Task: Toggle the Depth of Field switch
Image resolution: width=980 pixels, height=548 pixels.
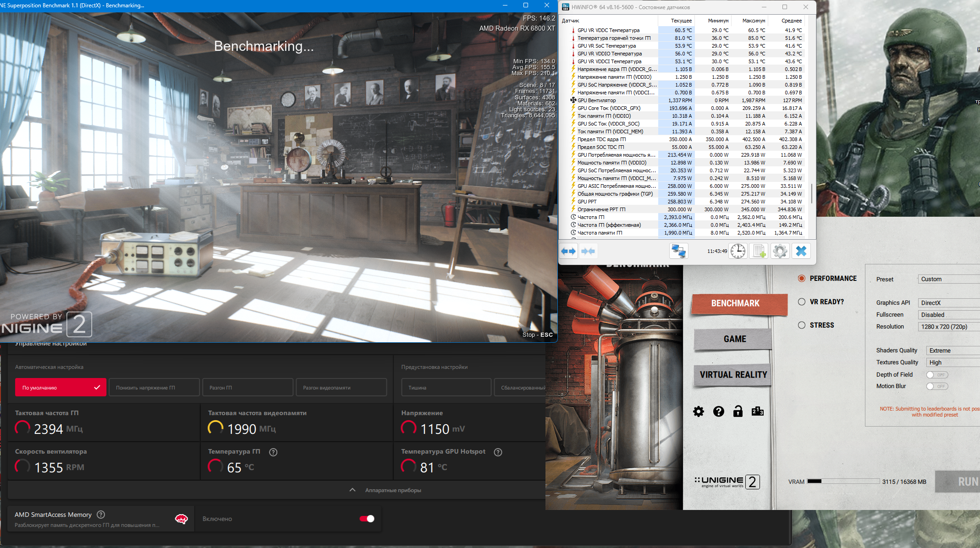Action: point(937,375)
